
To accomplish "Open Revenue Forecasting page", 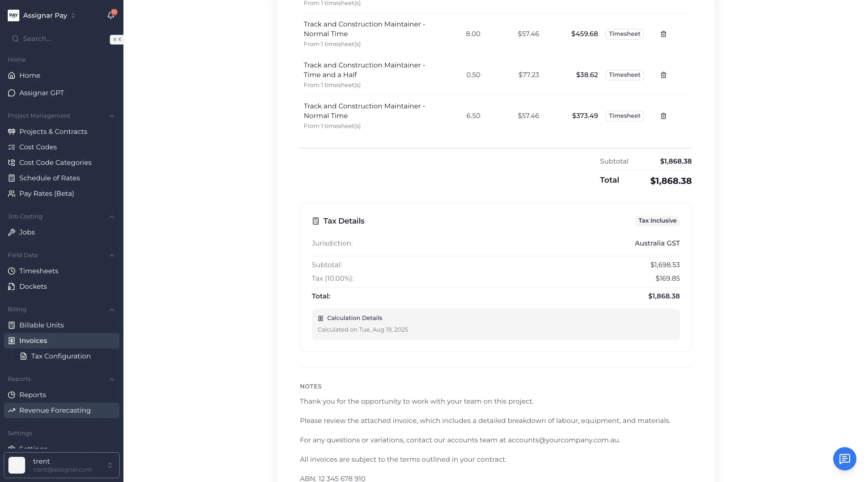I will click(55, 410).
